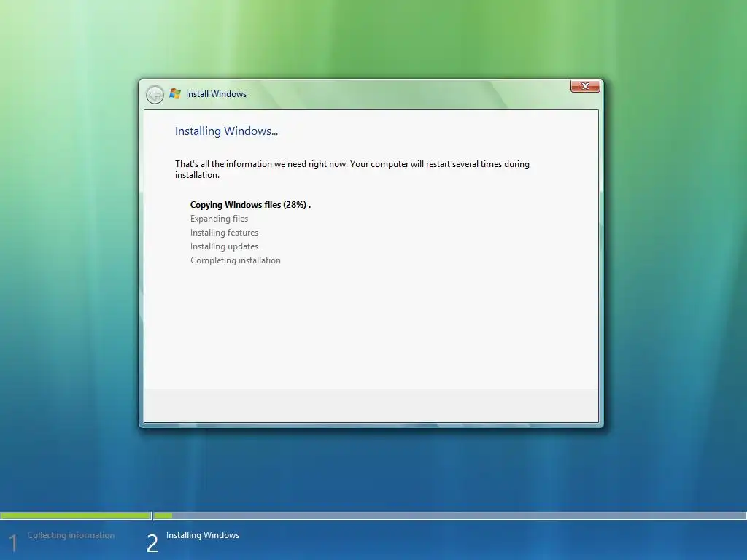Image resolution: width=747 pixels, height=560 pixels.
Task: Click 'Copying Windows files (28%)' status line
Action: tap(251, 205)
